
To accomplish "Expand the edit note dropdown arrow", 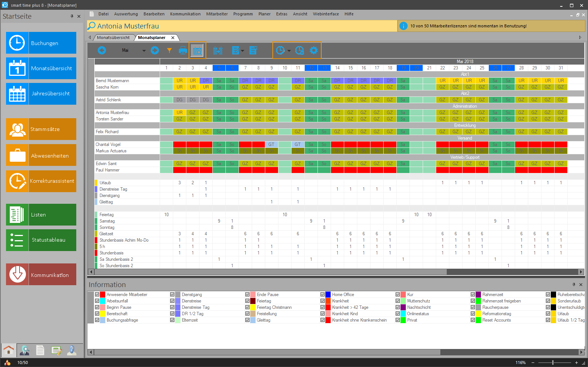I will pos(243,51).
